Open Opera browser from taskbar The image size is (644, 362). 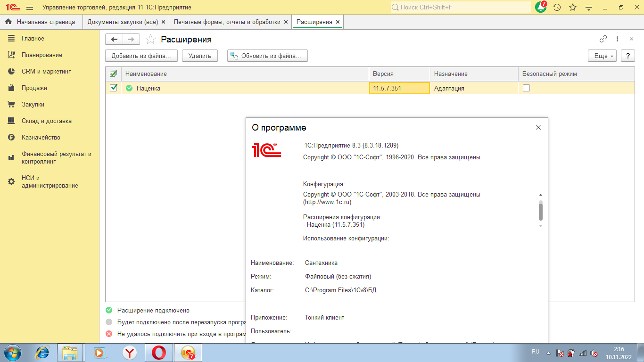pyautogui.click(x=159, y=353)
